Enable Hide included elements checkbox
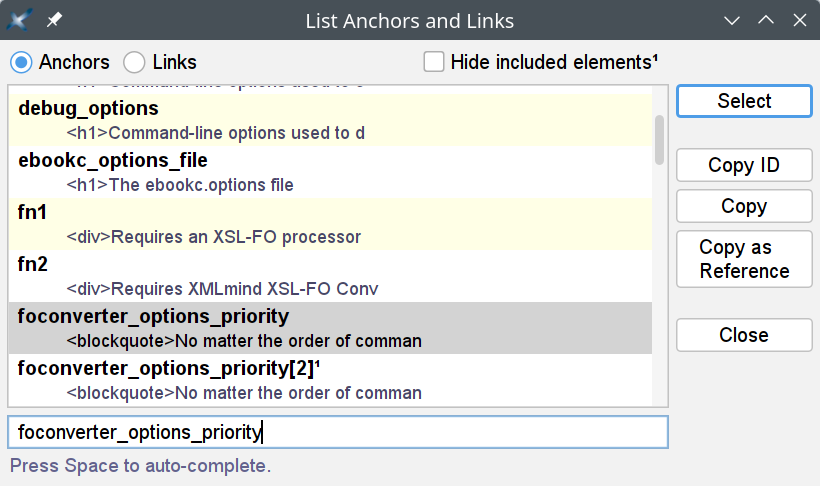This screenshot has height=486, width=820. pyautogui.click(x=434, y=62)
